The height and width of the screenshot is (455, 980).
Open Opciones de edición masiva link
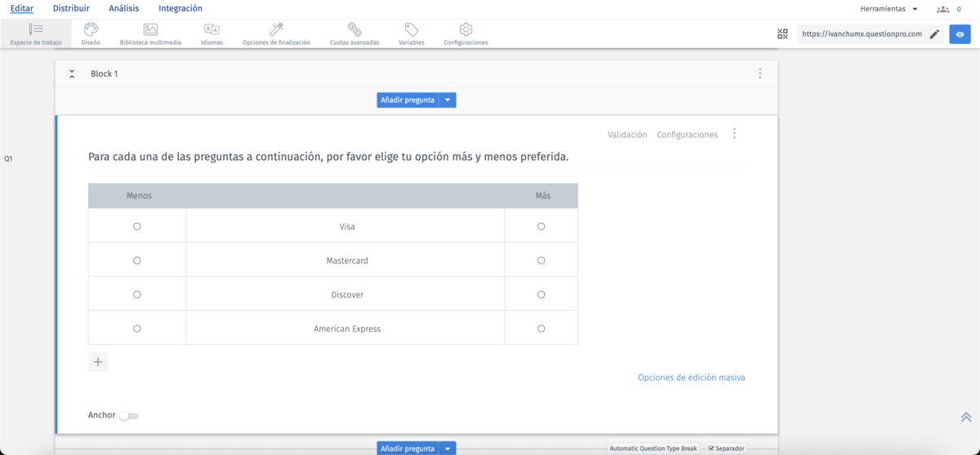tap(692, 377)
